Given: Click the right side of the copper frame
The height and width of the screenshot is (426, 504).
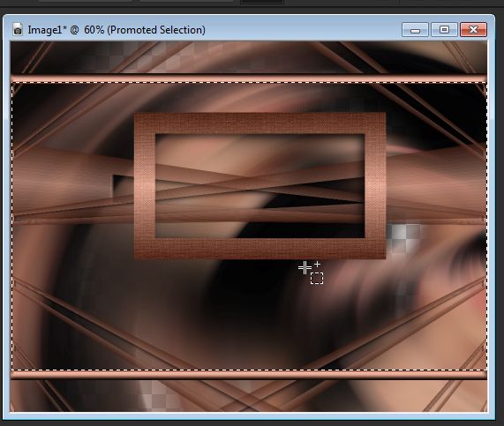Looking at the screenshot, I should point(375,186).
